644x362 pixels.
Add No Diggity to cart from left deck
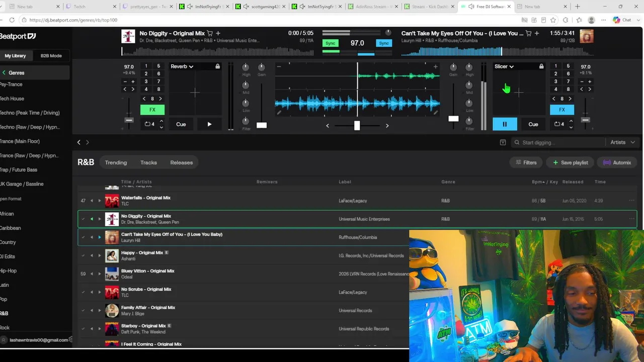[x=210, y=33]
